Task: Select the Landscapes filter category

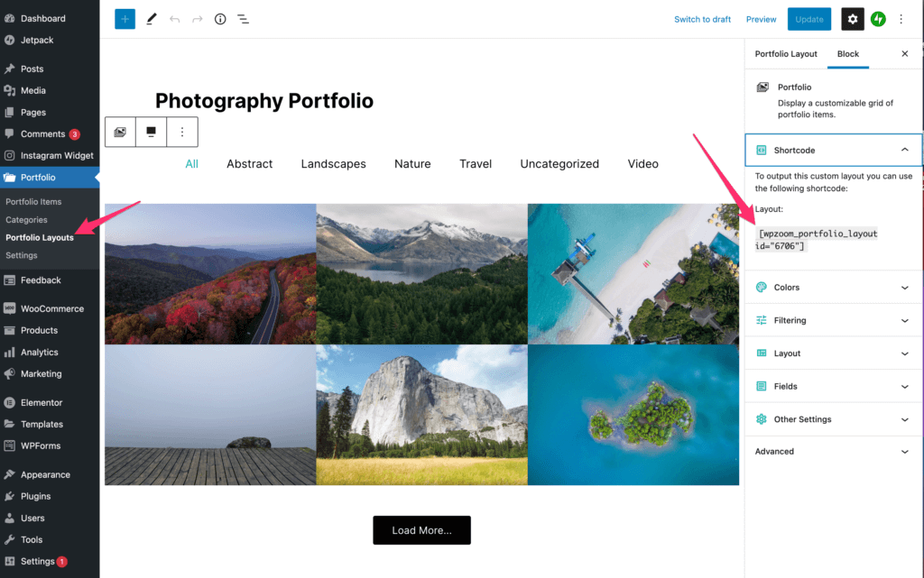Action: [x=334, y=163]
